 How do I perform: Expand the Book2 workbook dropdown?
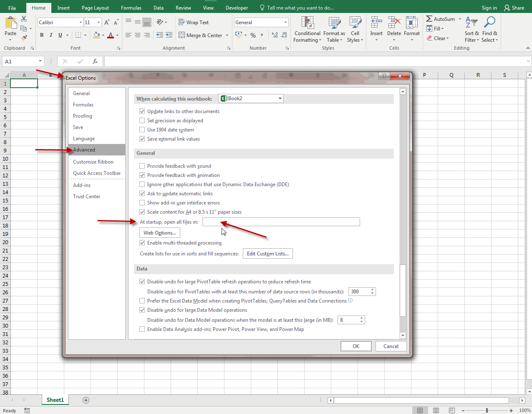pos(280,98)
